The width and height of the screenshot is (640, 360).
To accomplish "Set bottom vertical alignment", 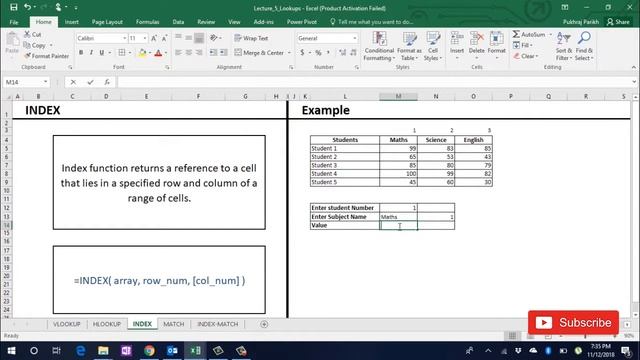I will click(199, 38).
